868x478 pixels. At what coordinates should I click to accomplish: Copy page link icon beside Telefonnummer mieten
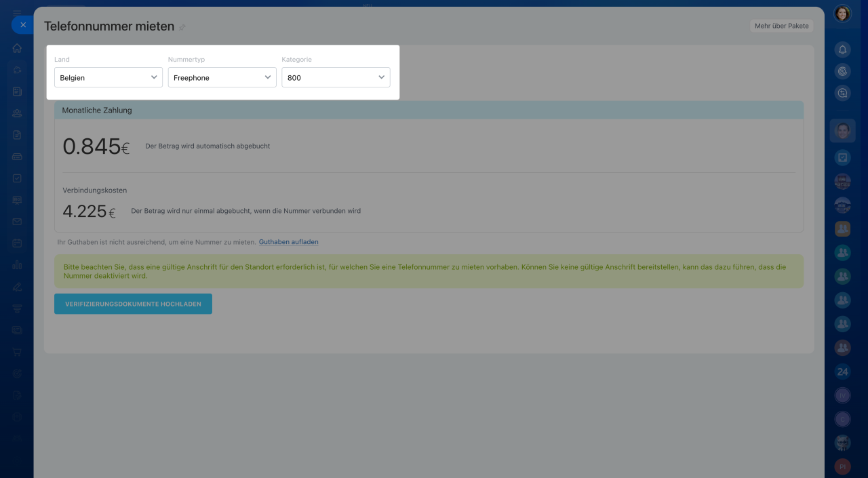point(182,27)
